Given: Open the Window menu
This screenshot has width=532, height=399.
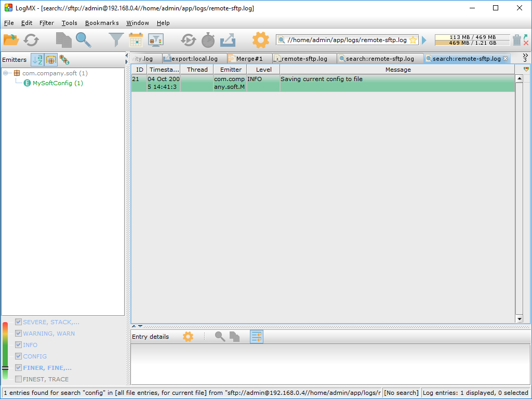Looking at the screenshot, I should [x=137, y=23].
